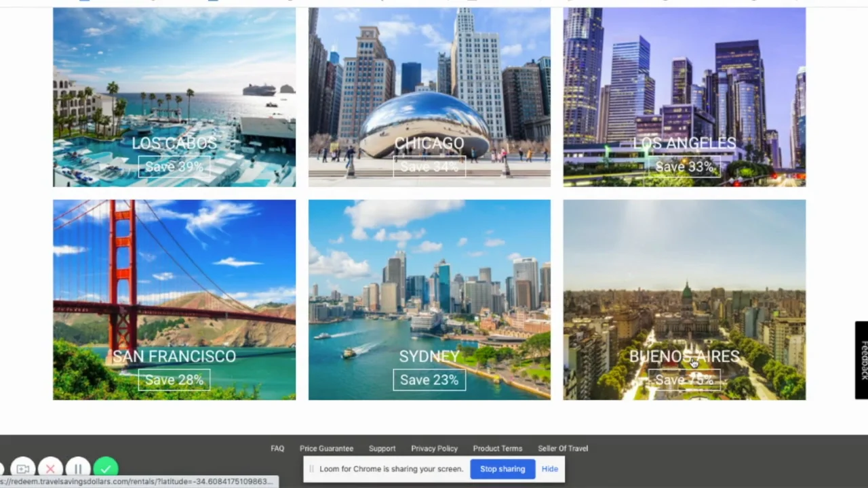Viewport: 868px width, 488px height.
Task: Open the FAQ footer link
Action: [277, 448]
